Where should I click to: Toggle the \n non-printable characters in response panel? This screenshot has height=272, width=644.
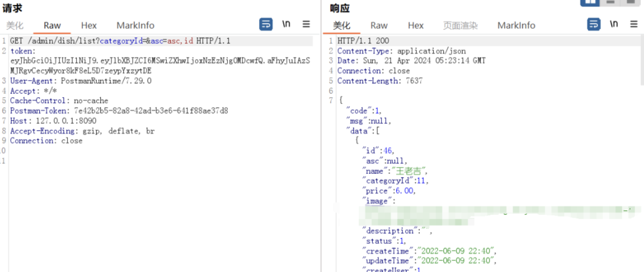[x=614, y=24]
